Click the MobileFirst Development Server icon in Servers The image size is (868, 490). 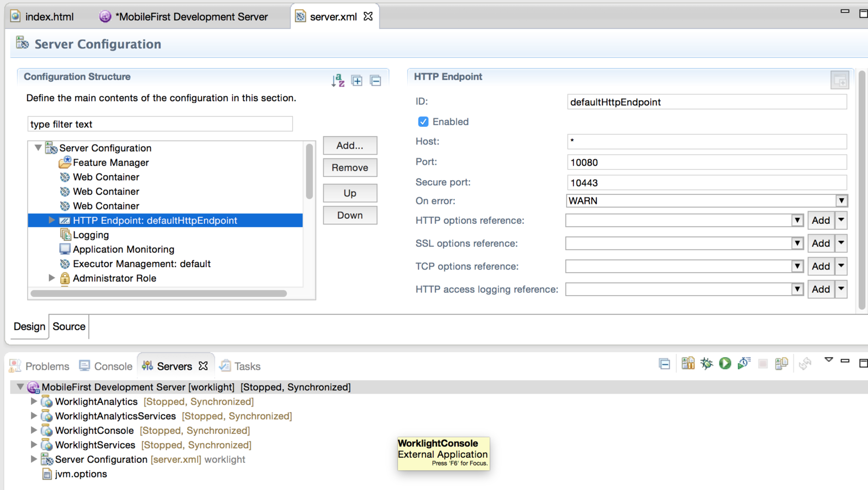click(33, 387)
